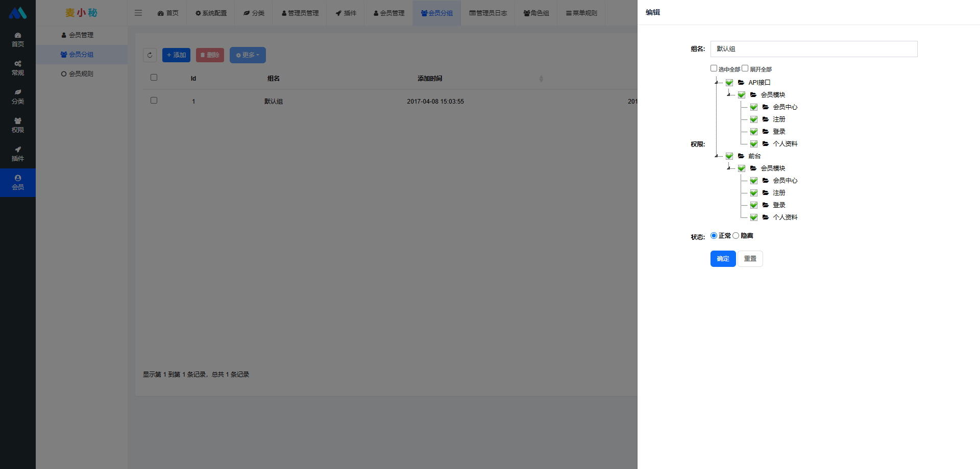Switch to the 菜单规则 tab
Image resolution: width=980 pixels, height=469 pixels.
(x=581, y=13)
